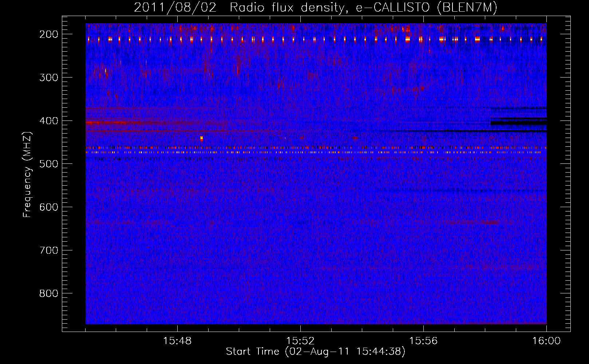Click the 700 frequency tick label
Viewport: 589px width, 364px height.
[49, 250]
